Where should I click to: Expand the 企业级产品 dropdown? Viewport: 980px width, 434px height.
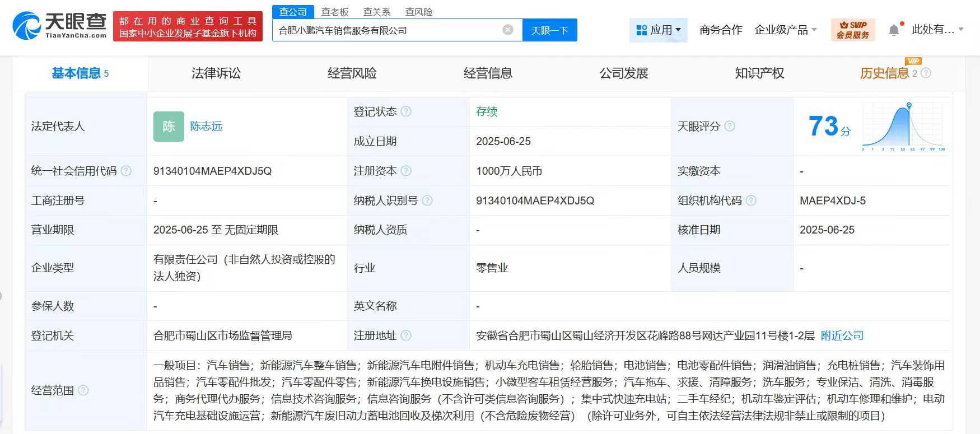[x=786, y=30]
